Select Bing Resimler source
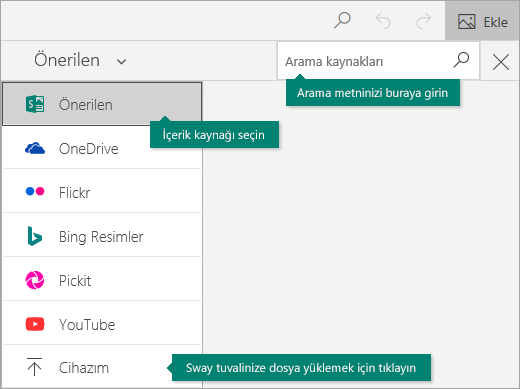 [102, 236]
